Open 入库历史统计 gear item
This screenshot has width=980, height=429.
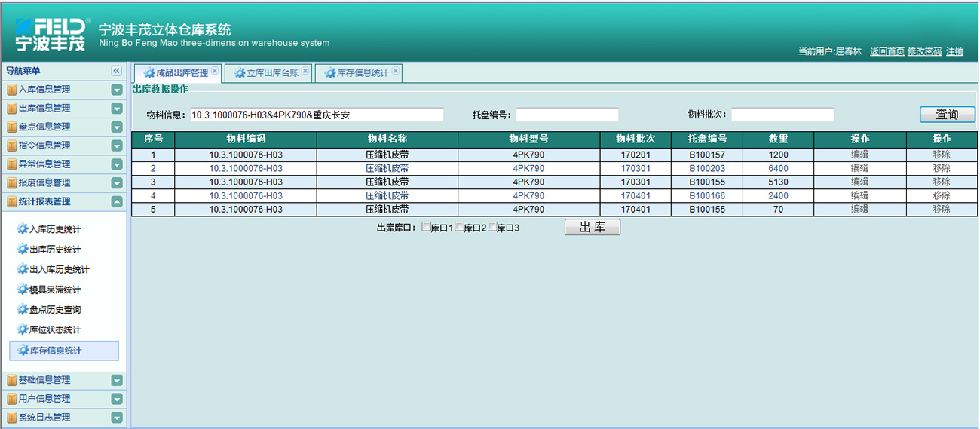coord(54,229)
